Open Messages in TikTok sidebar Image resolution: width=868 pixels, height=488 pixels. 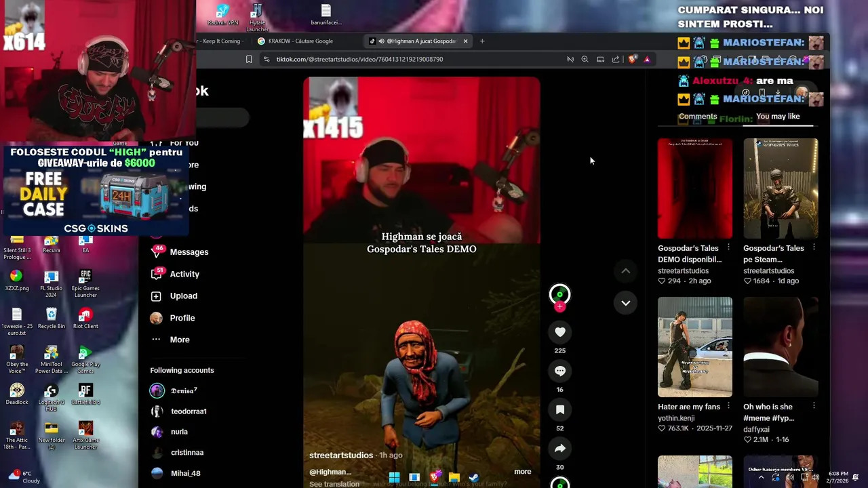pyautogui.click(x=179, y=251)
